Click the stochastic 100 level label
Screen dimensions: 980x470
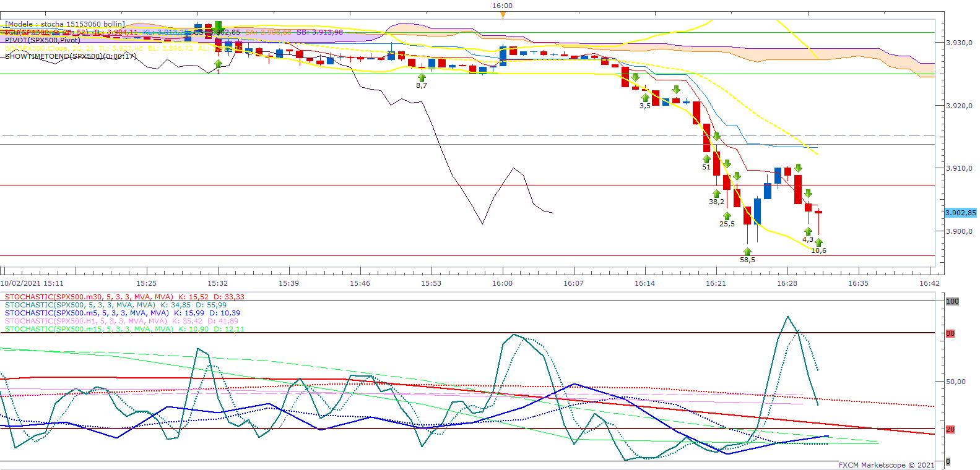(x=952, y=301)
